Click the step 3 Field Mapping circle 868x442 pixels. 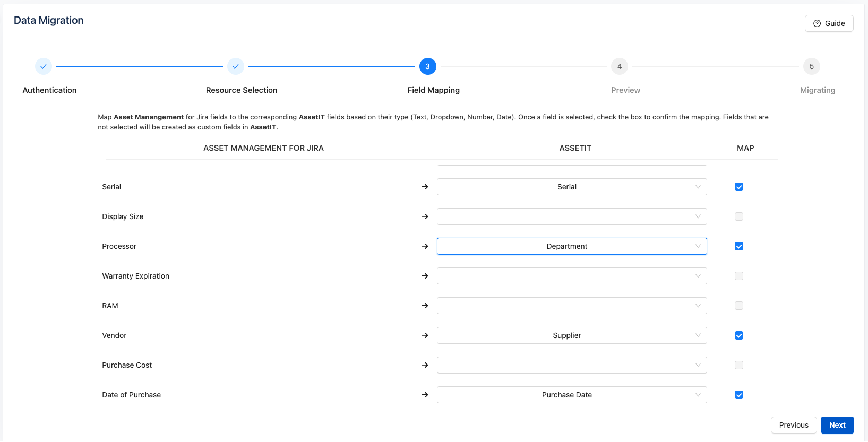(x=427, y=66)
